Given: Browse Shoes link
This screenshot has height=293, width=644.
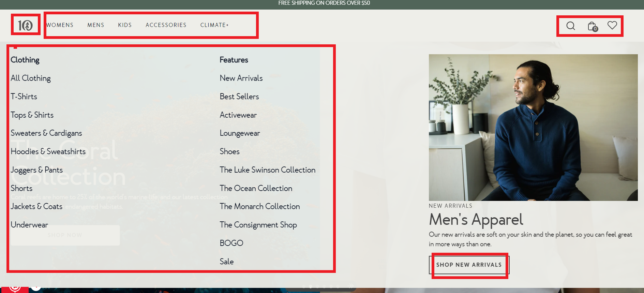Looking at the screenshot, I should tap(229, 151).
